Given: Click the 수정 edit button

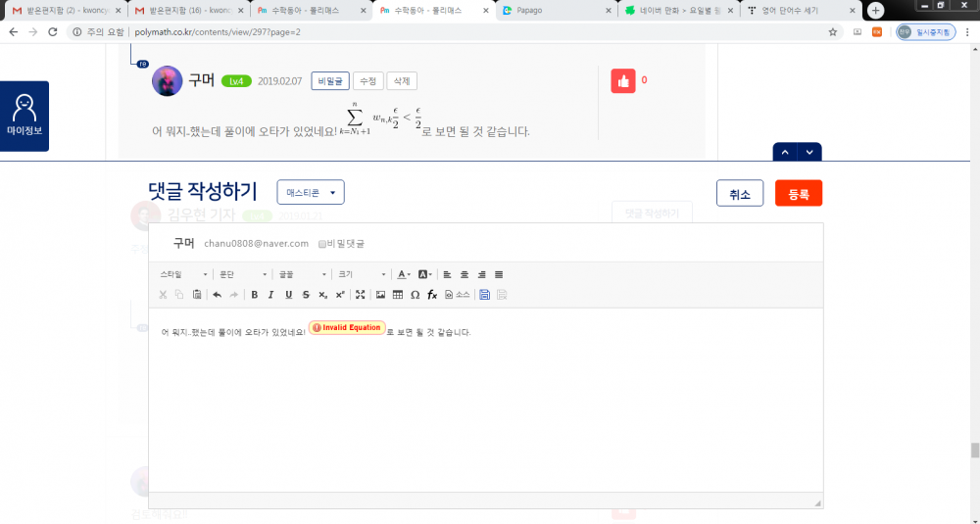Looking at the screenshot, I should [368, 81].
